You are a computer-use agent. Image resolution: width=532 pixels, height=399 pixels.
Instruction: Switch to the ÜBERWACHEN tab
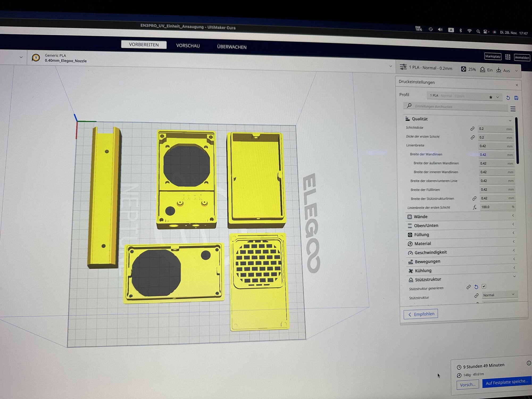pos(232,47)
